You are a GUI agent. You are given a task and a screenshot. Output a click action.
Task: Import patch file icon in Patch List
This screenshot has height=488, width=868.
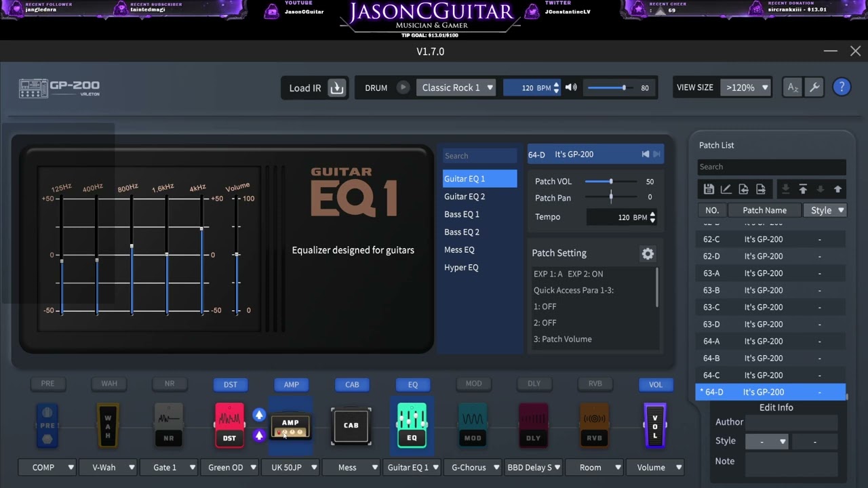pyautogui.click(x=743, y=189)
